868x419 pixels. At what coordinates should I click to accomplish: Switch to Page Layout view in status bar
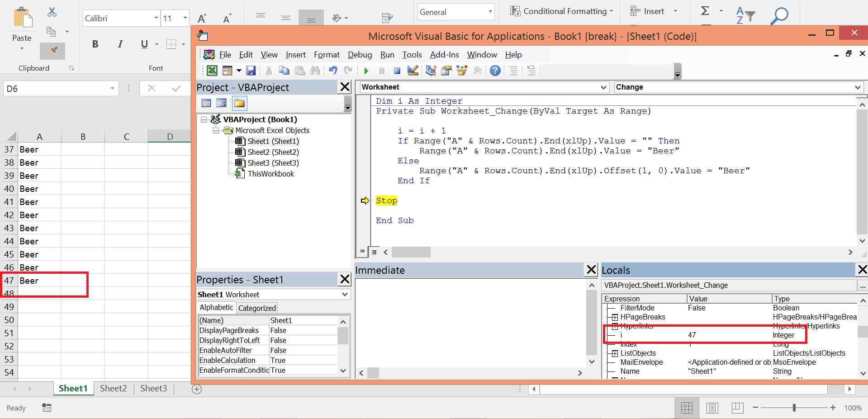tap(712, 408)
